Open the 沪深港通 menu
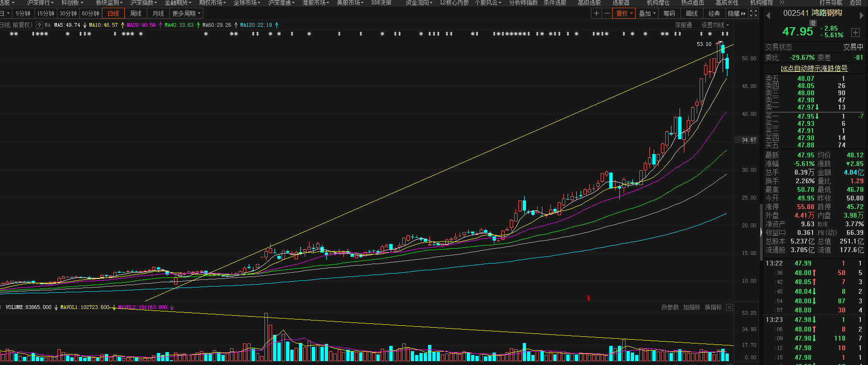 pyautogui.click(x=282, y=3)
